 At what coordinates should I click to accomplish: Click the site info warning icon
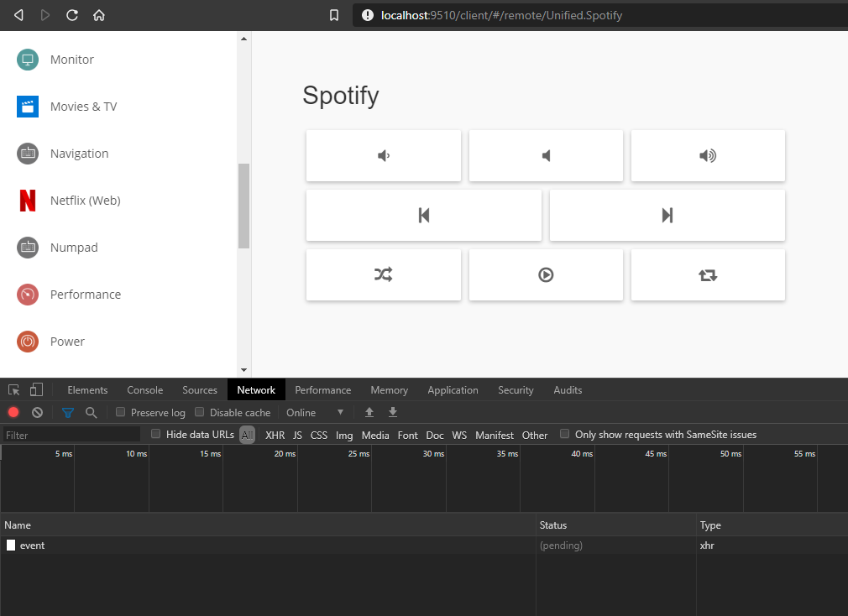(x=368, y=15)
